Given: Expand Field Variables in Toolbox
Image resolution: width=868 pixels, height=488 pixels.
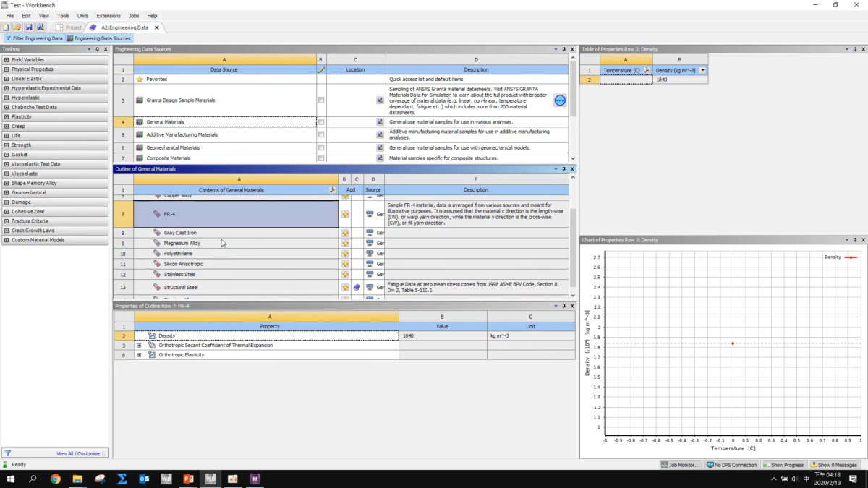Looking at the screenshot, I should coord(7,60).
